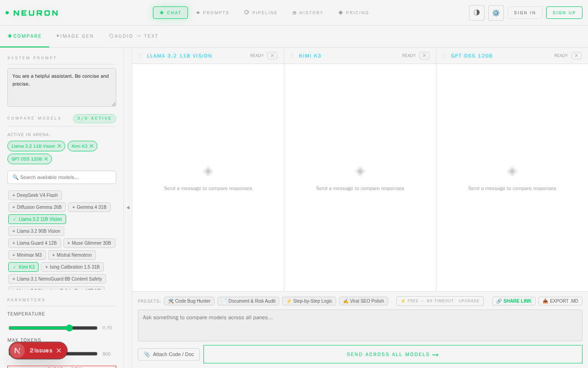Image resolution: width=588 pixels, height=368 pixels.
Task: Switch to the Chat tab
Action: (x=170, y=13)
